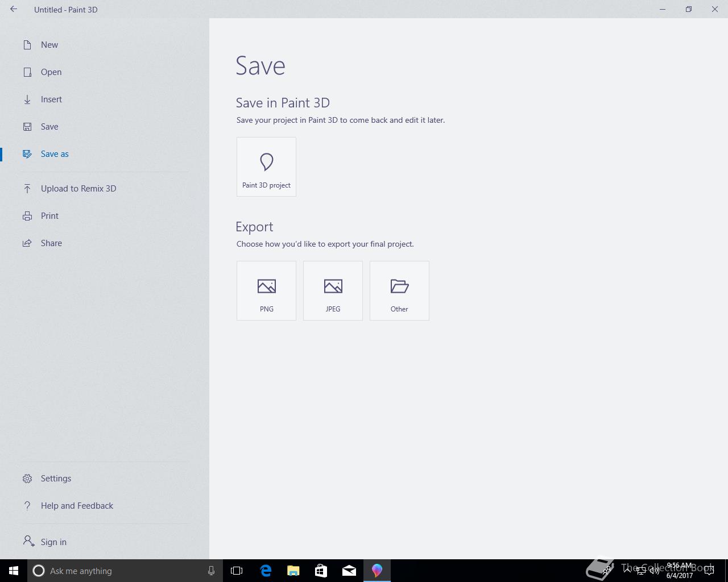Restore down the Paint 3D window
728x582 pixels.
tap(689, 9)
